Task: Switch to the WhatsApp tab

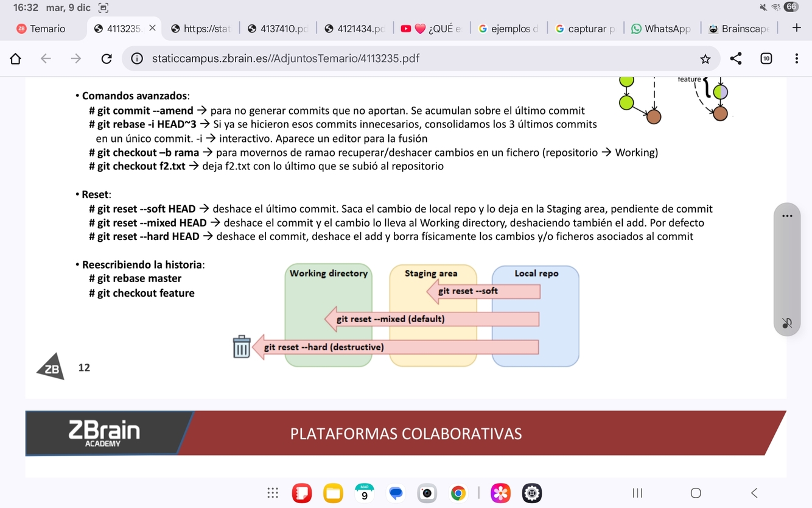Action: click(x=662, y=29)
